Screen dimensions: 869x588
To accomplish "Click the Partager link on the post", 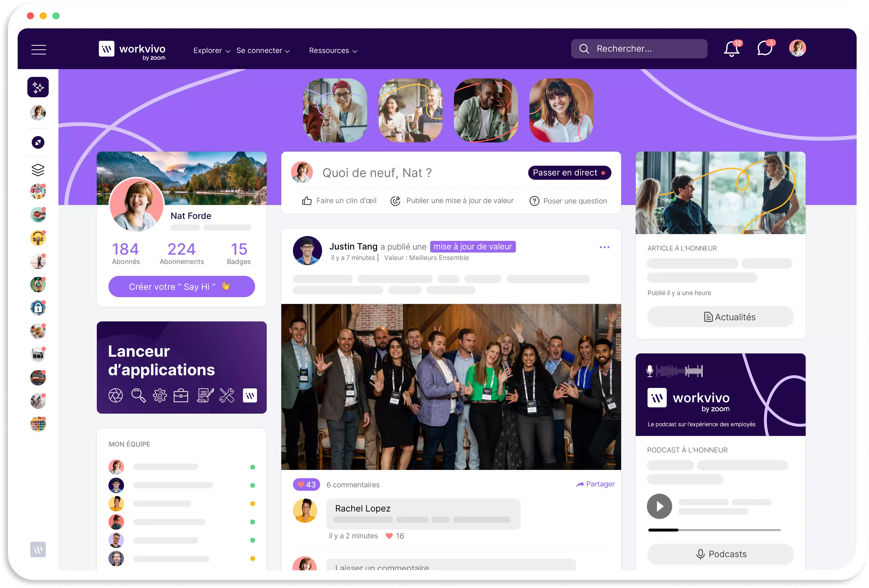I will coord(595,484).
